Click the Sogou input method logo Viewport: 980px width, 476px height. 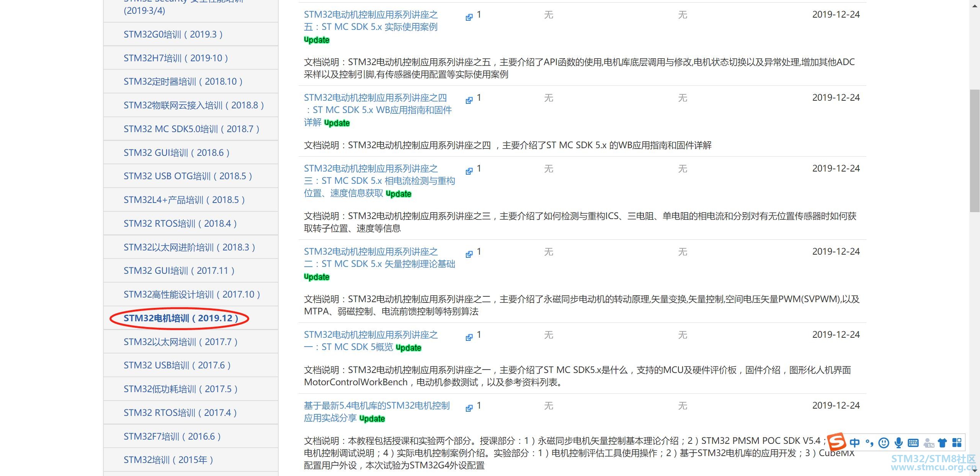coord(837,443)
